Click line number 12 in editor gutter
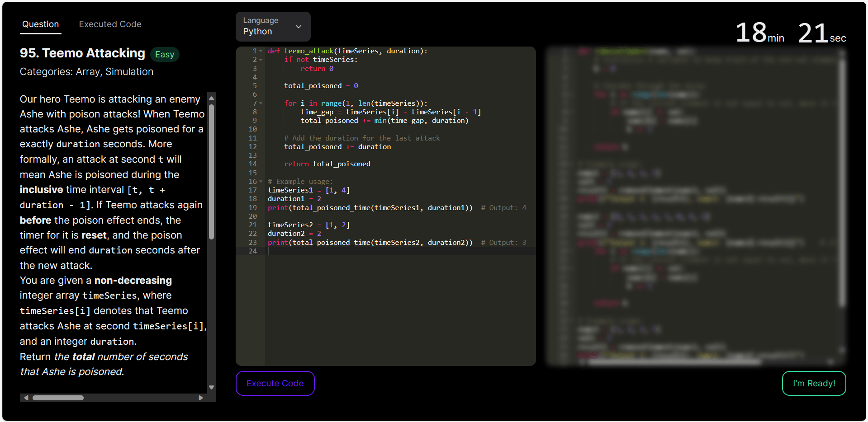The width and height of the screenshot is (868, 422). pos(252,147)
